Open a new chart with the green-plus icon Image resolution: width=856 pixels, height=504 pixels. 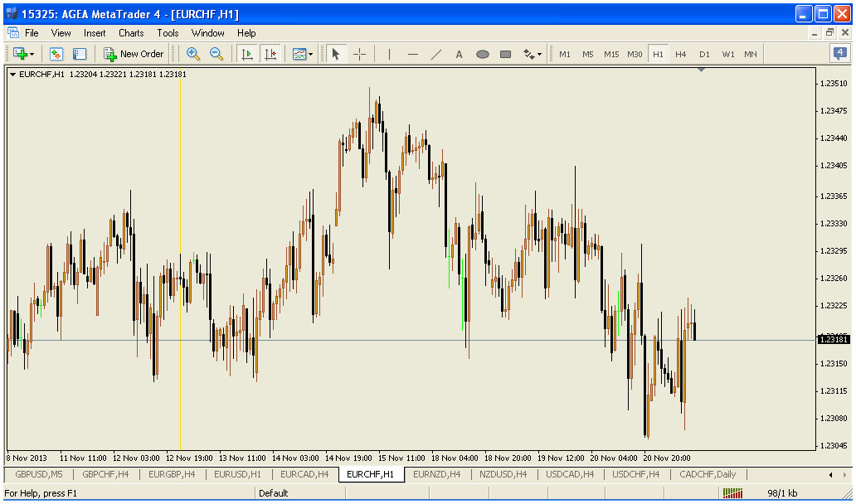point(20,54)
